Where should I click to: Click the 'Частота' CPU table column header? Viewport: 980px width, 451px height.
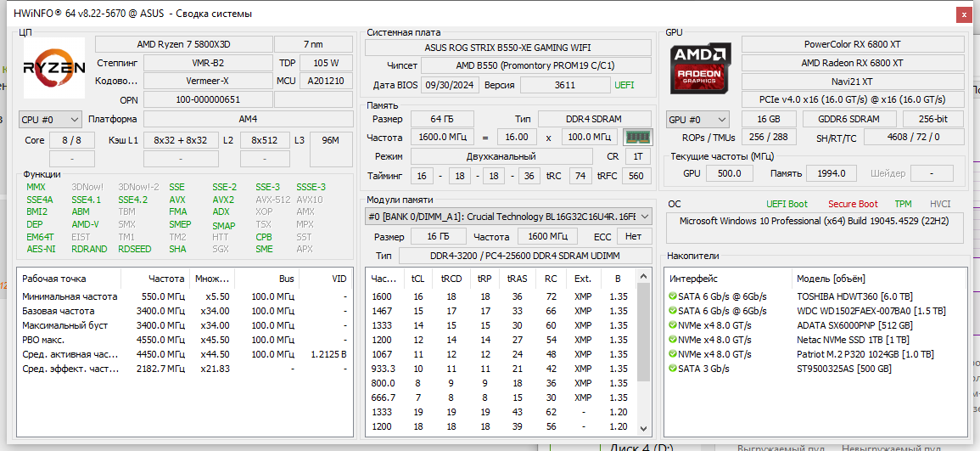[x=155, y=279]
